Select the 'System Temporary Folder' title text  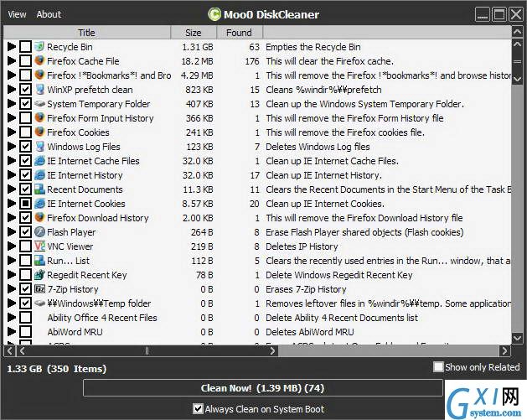(x=99, y=104)
